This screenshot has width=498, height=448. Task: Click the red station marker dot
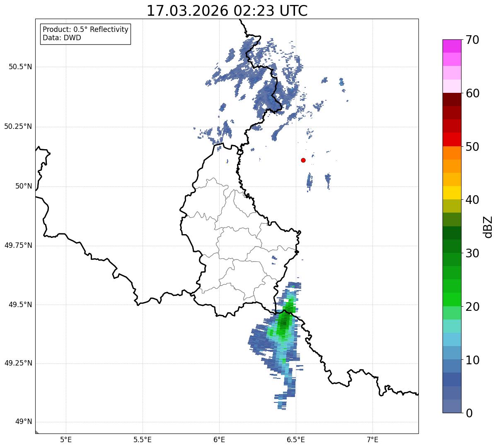[x=303, y=160]
